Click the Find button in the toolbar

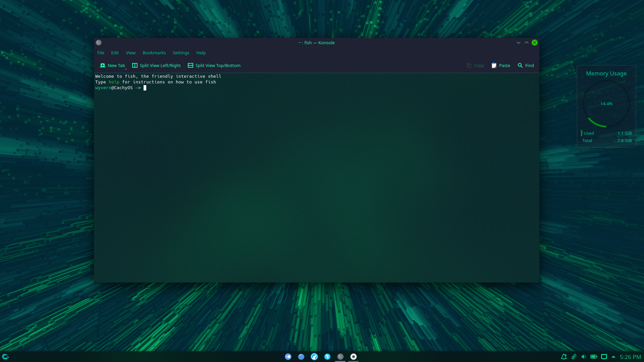coord(526,65)
